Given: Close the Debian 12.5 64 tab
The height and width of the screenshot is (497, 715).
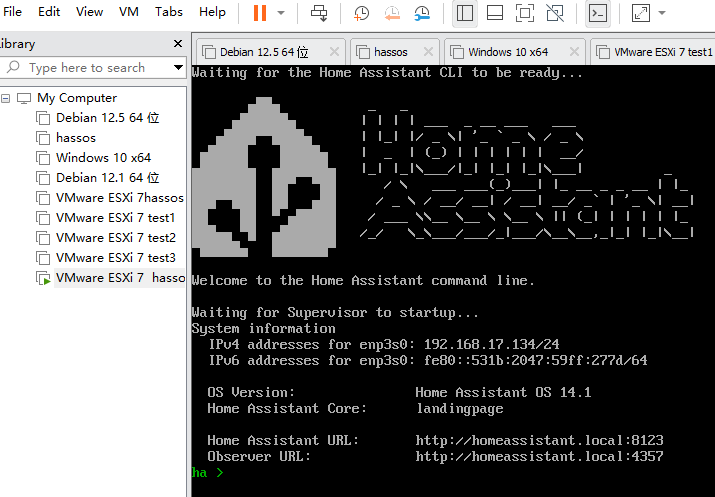Looking at the screenshot, I should [334, 52].
